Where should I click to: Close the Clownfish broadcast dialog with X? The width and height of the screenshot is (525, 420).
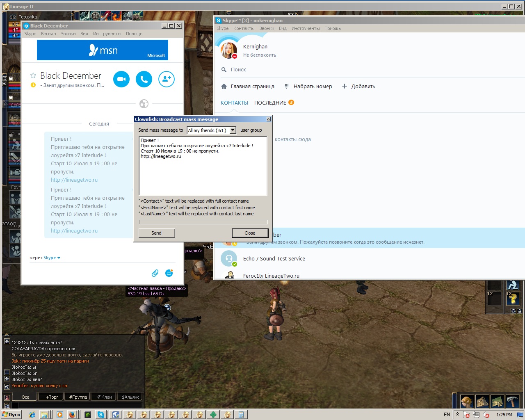269,119
